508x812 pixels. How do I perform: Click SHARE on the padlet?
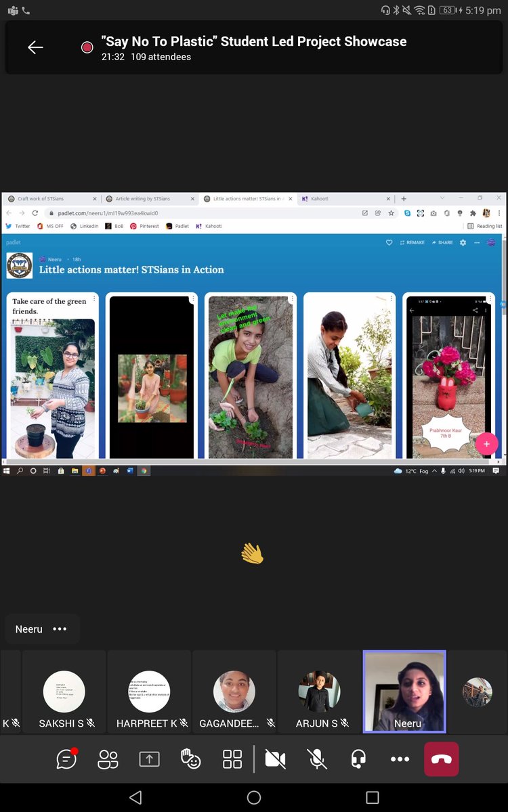[442, 242]
